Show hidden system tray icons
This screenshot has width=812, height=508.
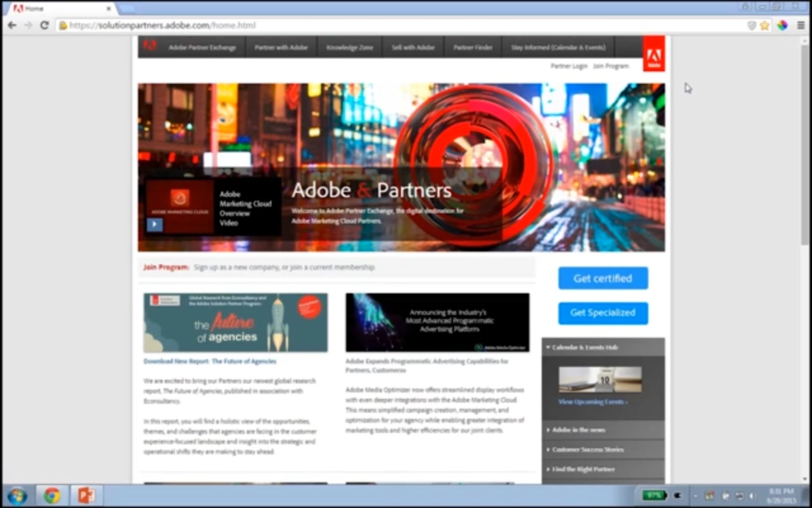695,496
